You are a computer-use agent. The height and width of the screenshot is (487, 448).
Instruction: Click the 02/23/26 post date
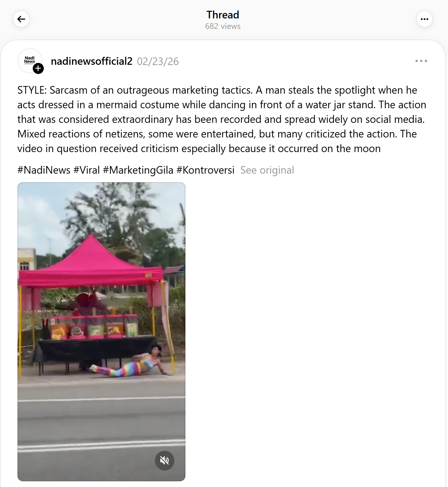(x=158, y=61)
